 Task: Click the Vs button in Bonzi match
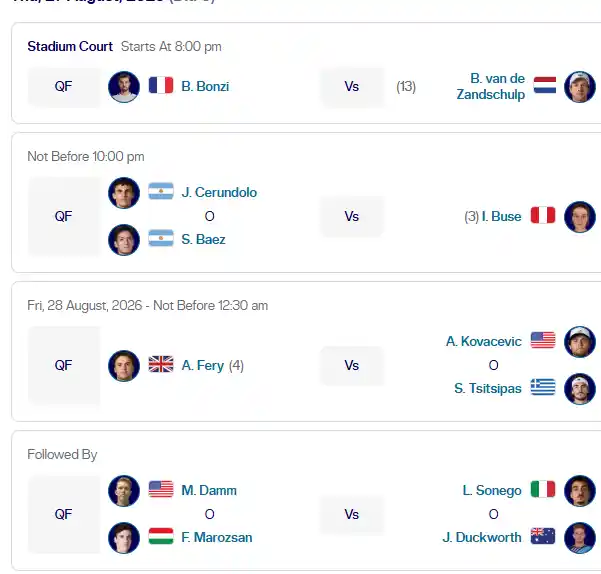[x=352, y=87]
